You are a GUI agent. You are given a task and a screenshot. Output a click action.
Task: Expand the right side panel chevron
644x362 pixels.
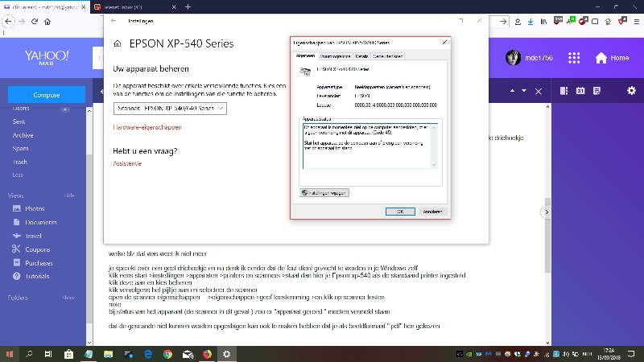(547, 212)
